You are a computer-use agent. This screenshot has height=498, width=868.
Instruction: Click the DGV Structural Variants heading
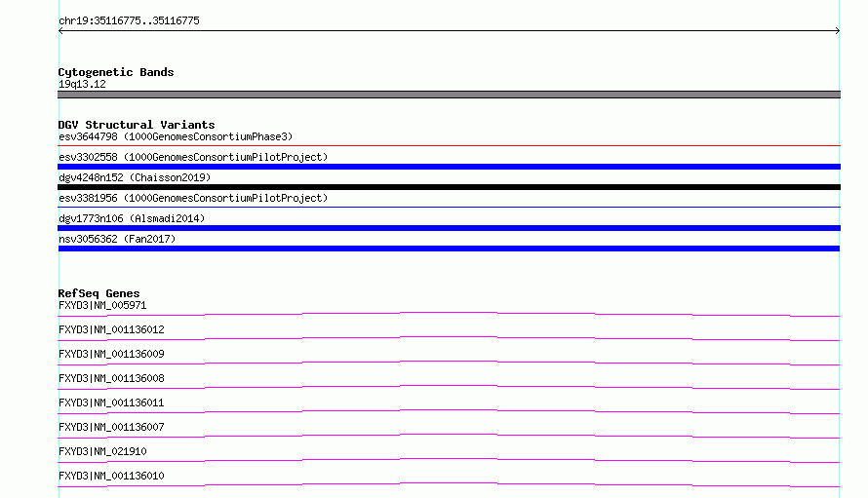(x=137, y=125)
